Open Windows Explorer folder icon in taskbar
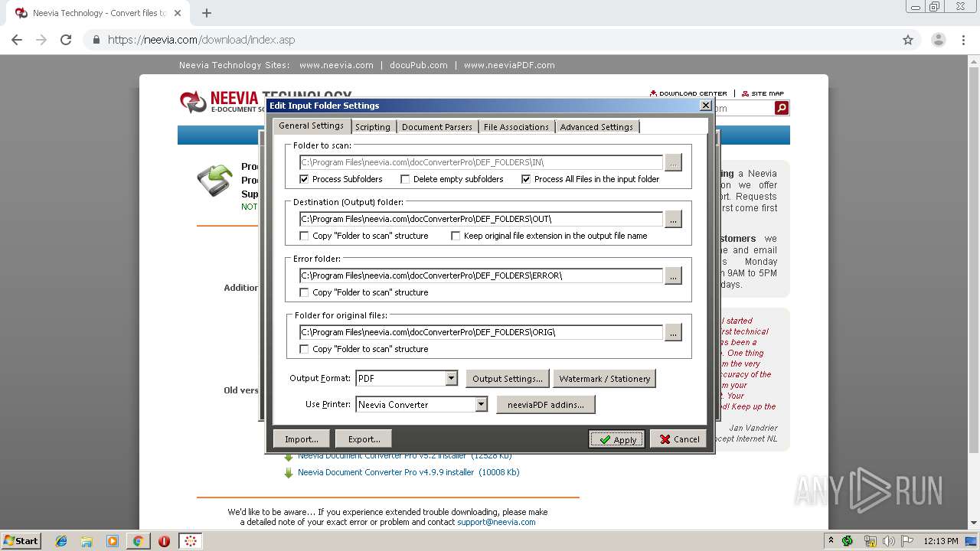The width and height of the screenshot is (980, 551). pos(87,541)
